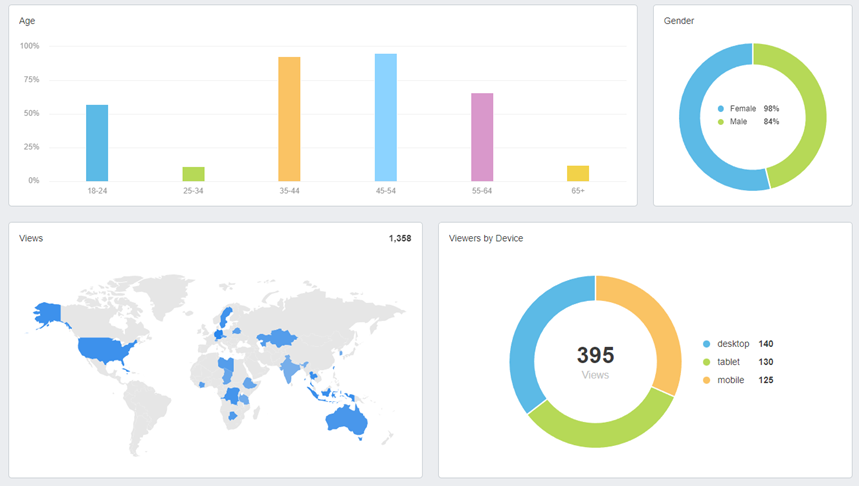The height and width of the screenshot is (486, 859).
Task: Click the '50%' y-axis label
Action: pyautogui.click(x=31, y=113)
